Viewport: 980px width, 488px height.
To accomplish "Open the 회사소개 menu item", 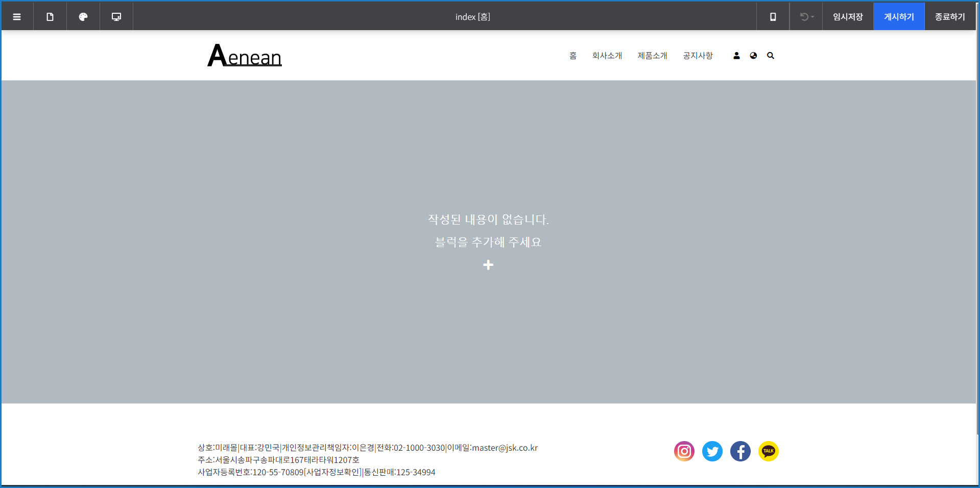I will [607, 56].
